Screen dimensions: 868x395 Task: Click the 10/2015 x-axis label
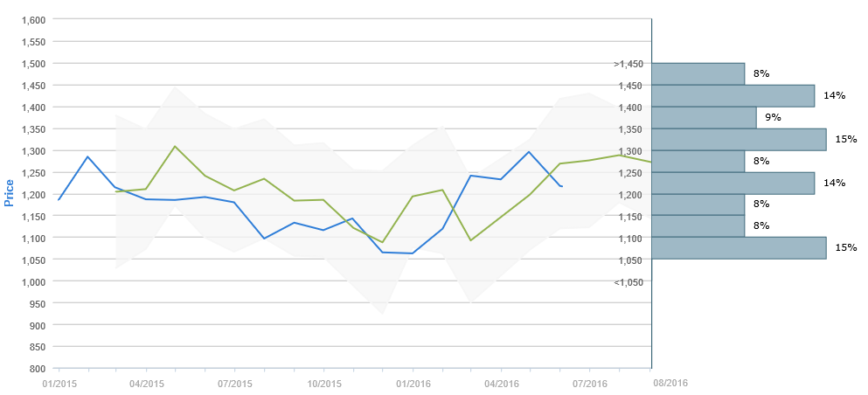click(x=323, y=384)
